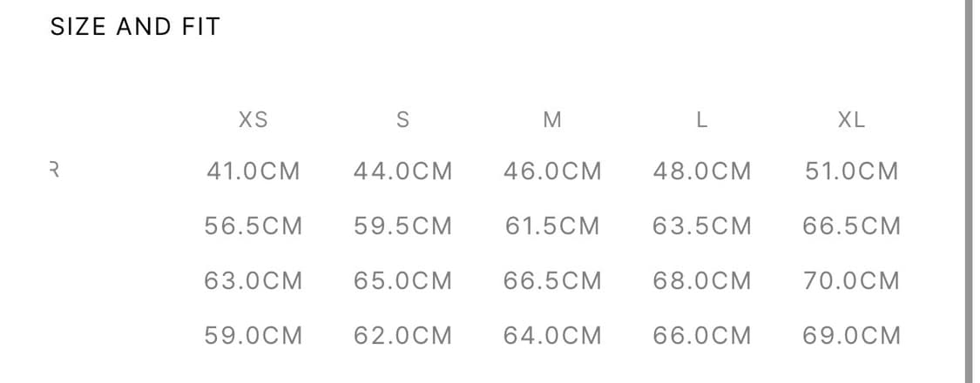Screen dimensions: 980x383
Task: Click the 70.0CM value under XL
Action: point(851,281)
